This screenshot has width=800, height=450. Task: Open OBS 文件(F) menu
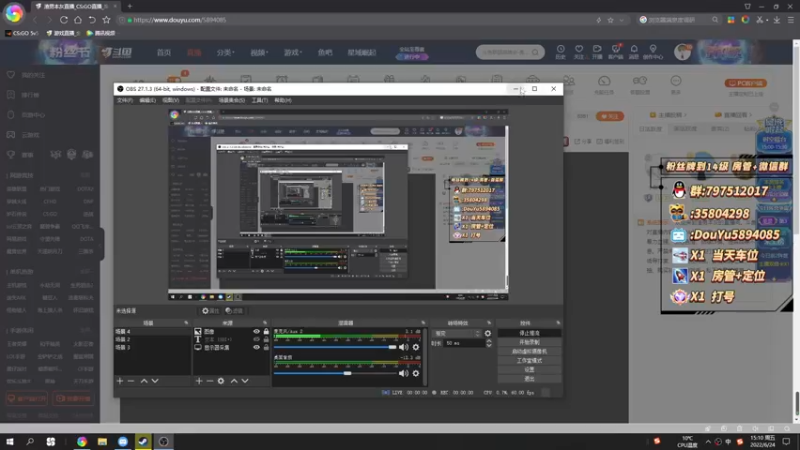click(x=125, y=101)
